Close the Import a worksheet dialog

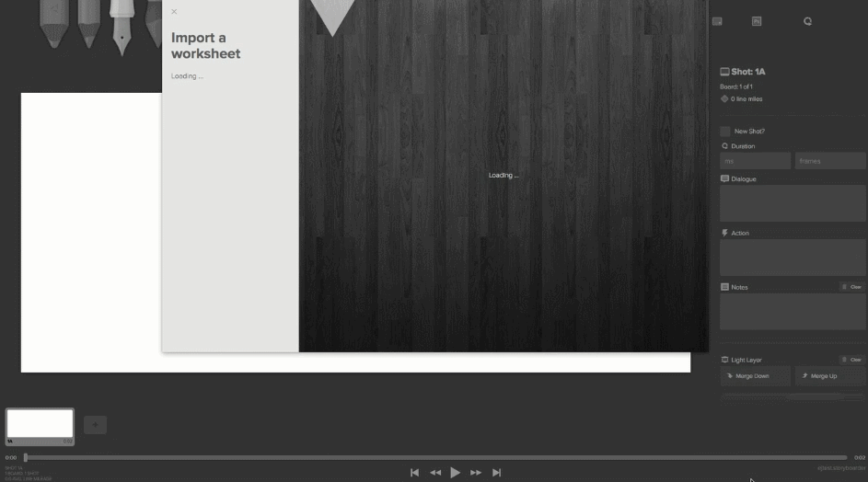[174, 12]
